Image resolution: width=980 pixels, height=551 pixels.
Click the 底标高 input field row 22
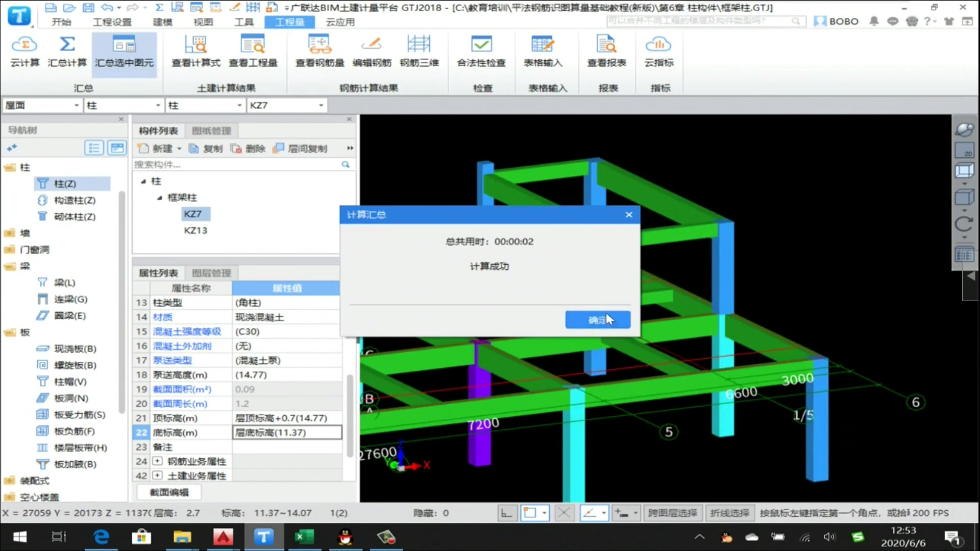click(x=286, y=433)
